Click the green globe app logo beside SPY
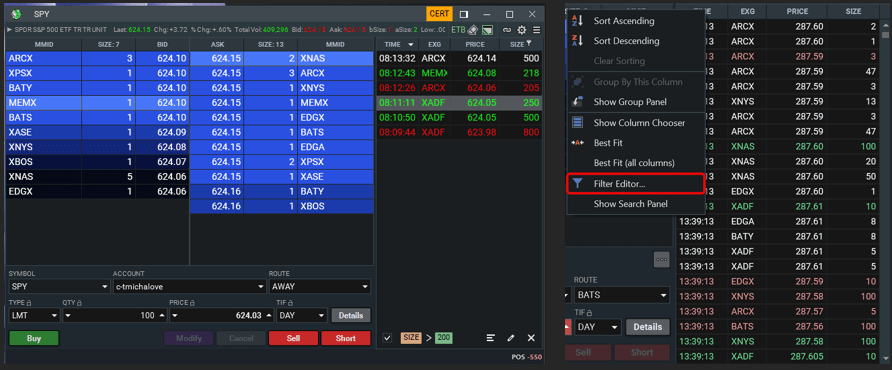 point(17,14)
